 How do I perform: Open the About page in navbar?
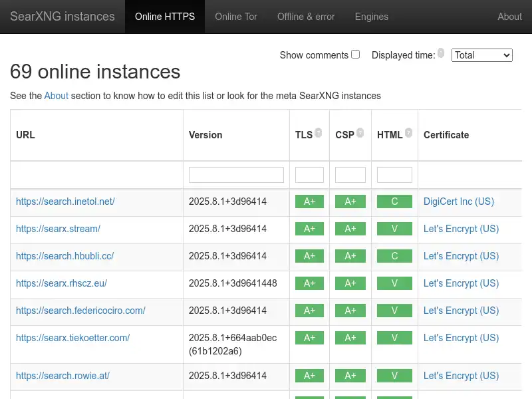click(x=509, y=17)
